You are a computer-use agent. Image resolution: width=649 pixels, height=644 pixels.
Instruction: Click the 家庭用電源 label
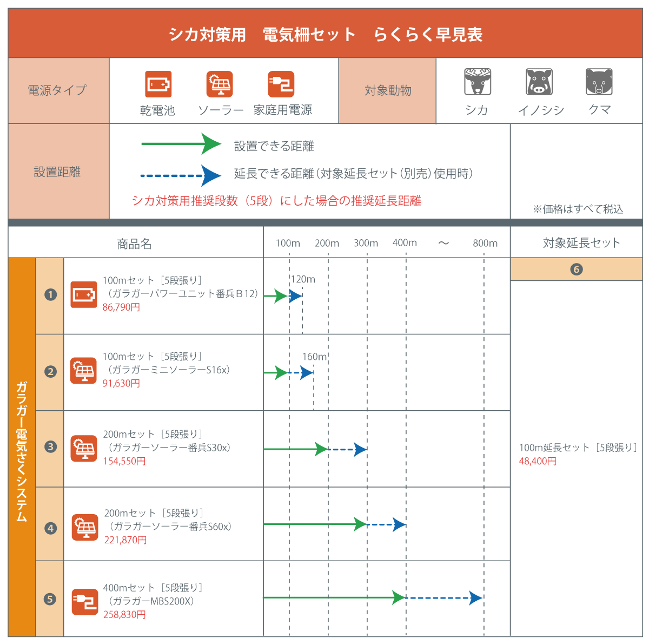tap(283, 110)
